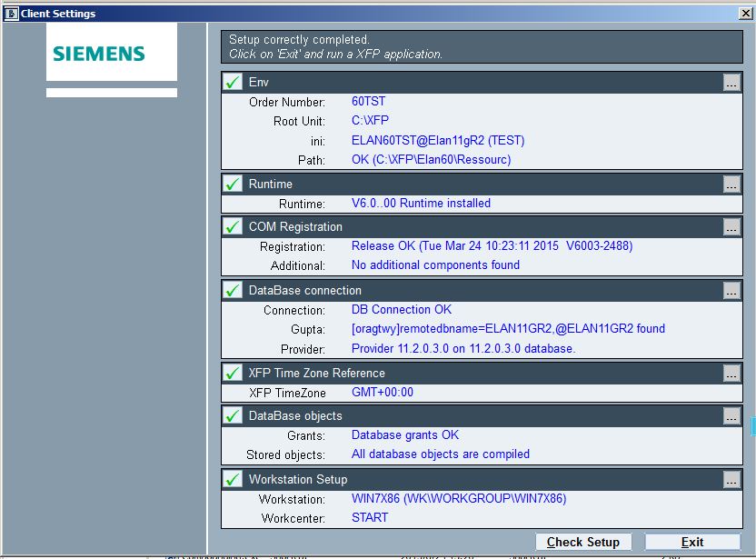Click the Workstation value WIN7X86
The height and width of the screenshot is (559, 756).
point(459,498)
